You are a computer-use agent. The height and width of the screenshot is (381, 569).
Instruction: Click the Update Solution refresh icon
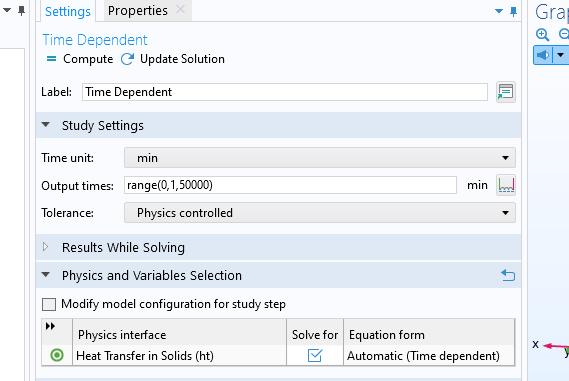tap(127, 59)
